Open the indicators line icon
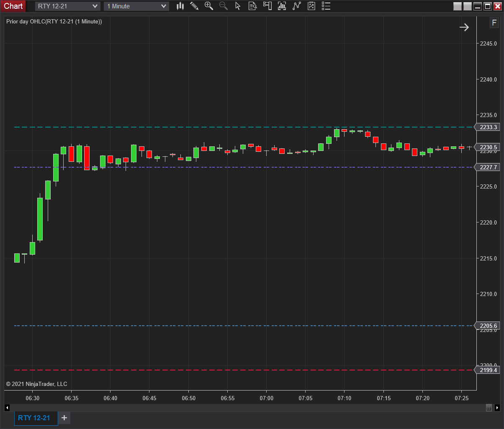This screenshot has height=429, width=504. click(297, 6)
